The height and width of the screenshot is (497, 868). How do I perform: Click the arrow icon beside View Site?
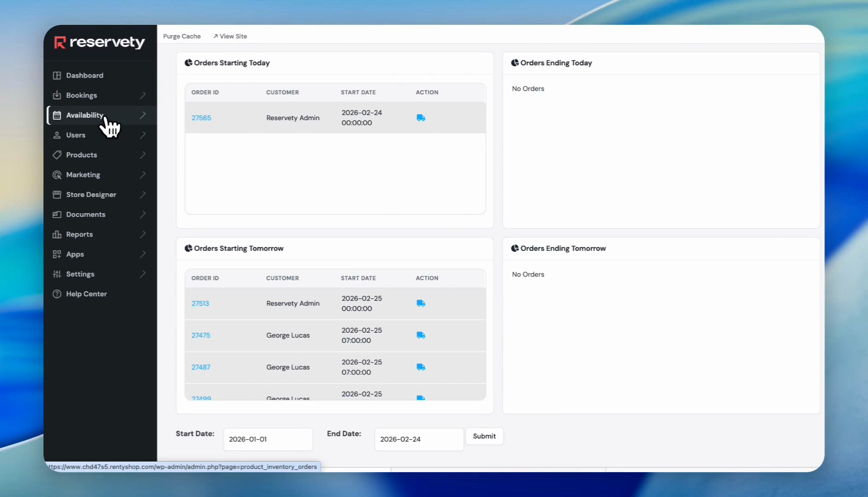pyautogui.click(x=216, y=36)
